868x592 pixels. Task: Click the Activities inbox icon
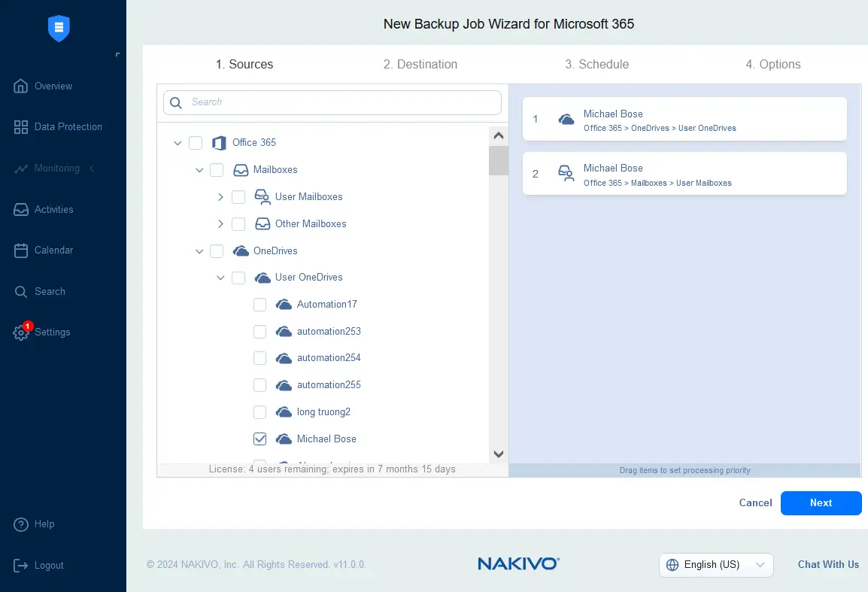pyautogui.click(x=20, y=209)
